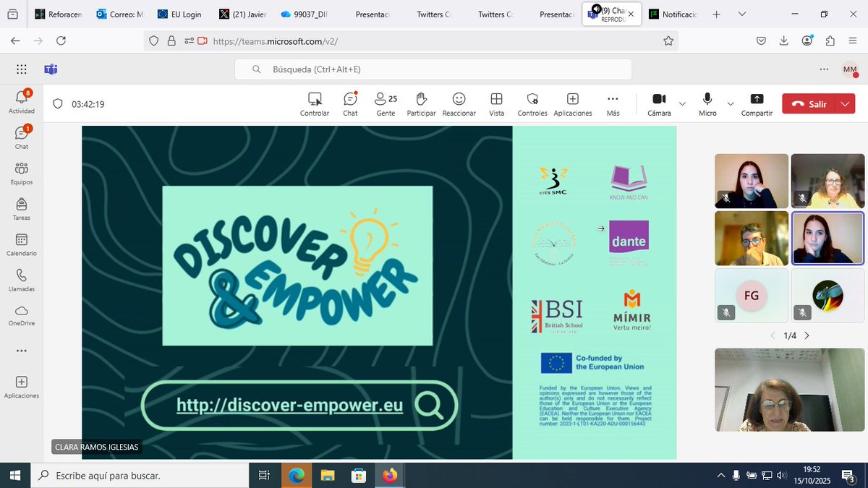Click the magnifier icon on the shared slide
The width and height of the screenshot is (868, 488).
point(430,405)
